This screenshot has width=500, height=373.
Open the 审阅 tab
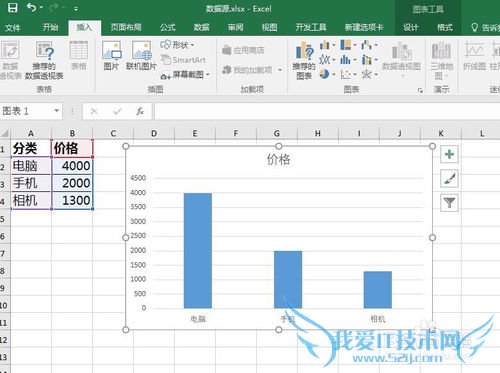[x=235, y=27]
